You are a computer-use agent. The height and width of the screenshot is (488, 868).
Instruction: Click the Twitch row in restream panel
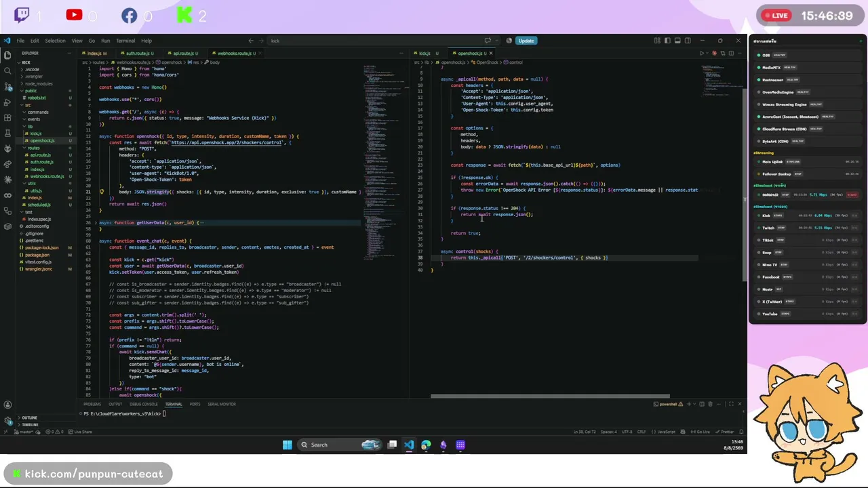(x=806, y=228)
